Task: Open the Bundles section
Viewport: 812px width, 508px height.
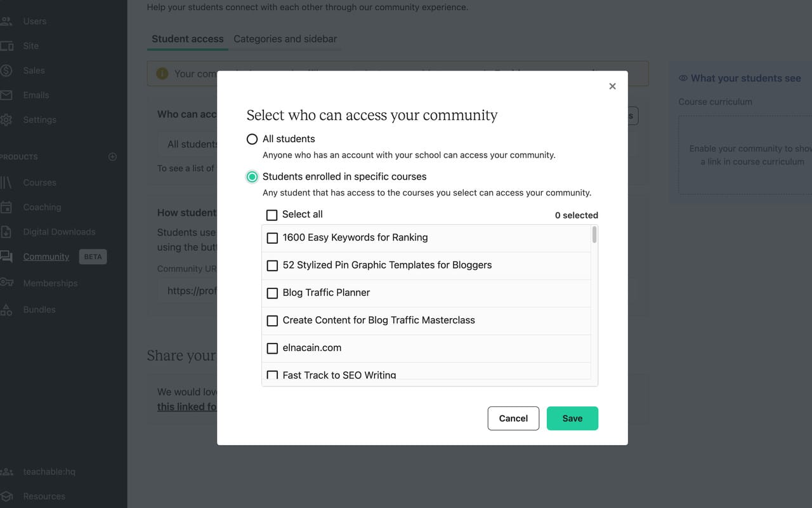Action: 39,309
